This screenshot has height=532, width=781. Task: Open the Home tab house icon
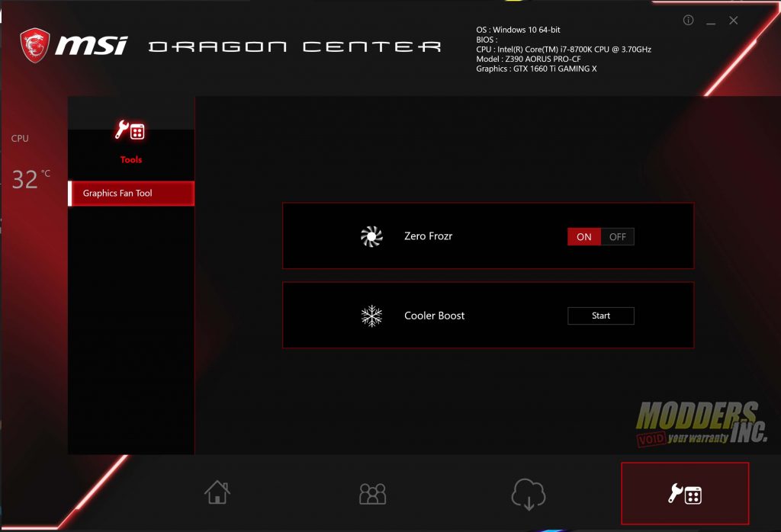click(217, 492)
